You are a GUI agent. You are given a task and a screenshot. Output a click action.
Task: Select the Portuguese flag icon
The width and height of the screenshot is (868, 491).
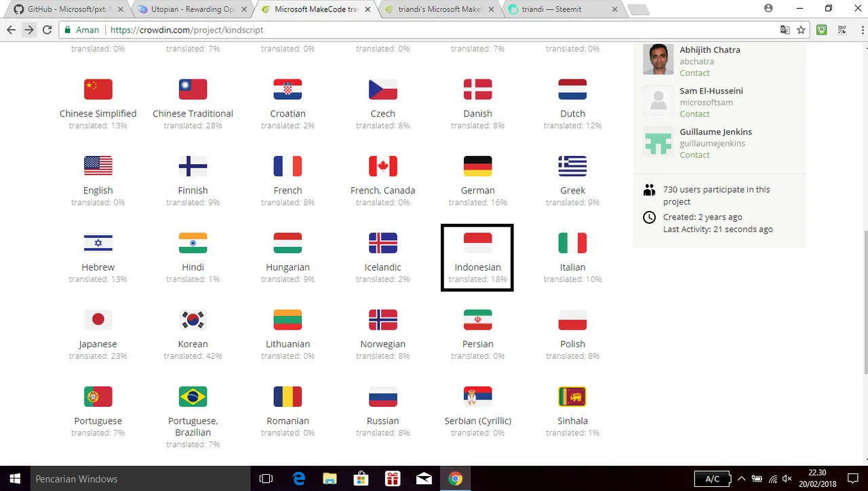click(98, 397)
